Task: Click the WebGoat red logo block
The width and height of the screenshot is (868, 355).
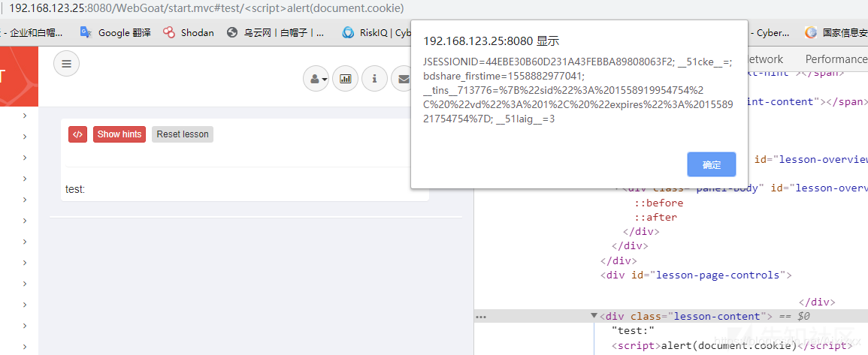Action: coord(19,77)
